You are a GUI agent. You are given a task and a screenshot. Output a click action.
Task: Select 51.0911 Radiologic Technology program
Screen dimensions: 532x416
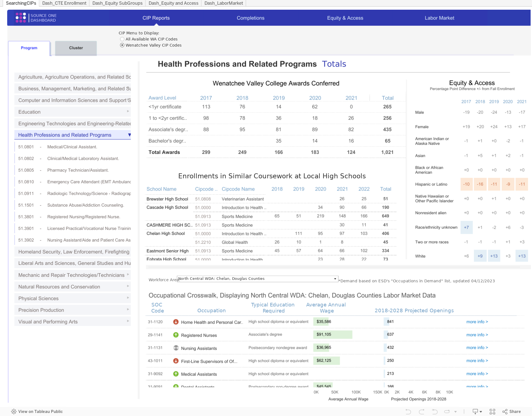coord(73,194)
